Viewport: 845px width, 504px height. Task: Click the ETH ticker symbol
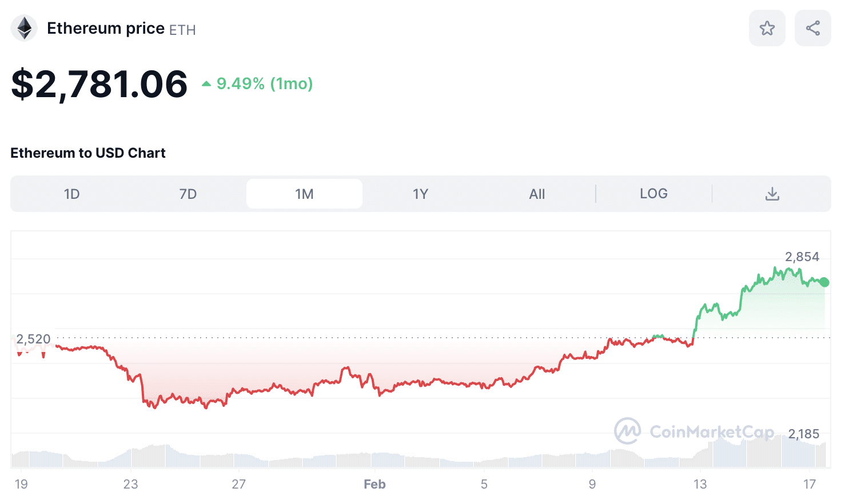[x=182, y=30]
